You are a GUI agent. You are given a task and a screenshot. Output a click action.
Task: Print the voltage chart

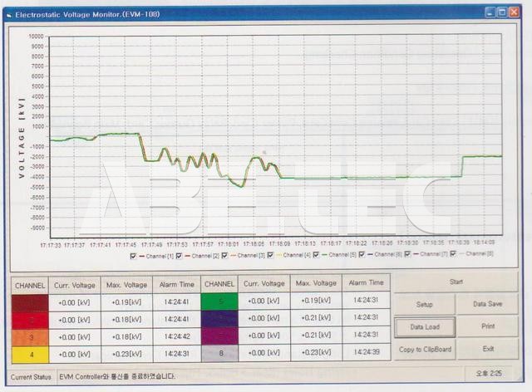488,327
